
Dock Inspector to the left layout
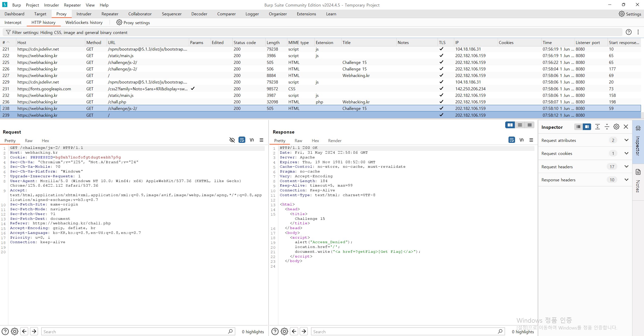coord(578,127)
